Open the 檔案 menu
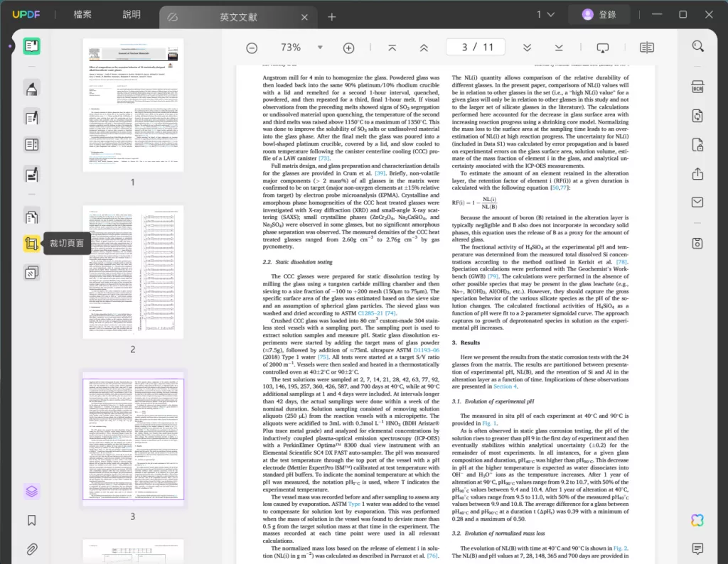Viewport: 728px width, 564px height. coord(82,14)
